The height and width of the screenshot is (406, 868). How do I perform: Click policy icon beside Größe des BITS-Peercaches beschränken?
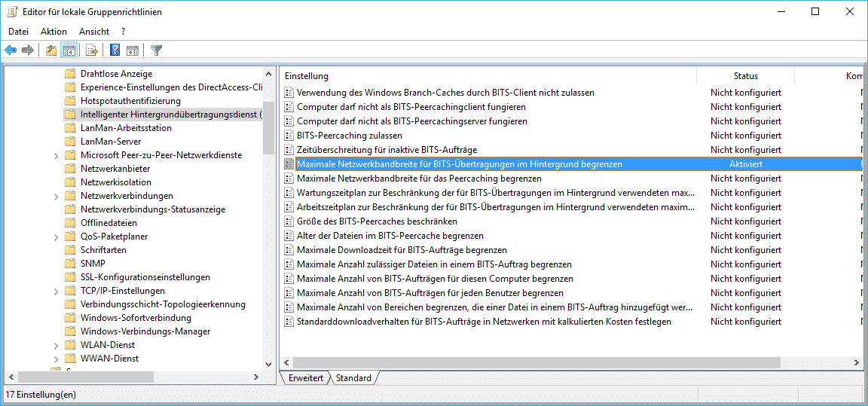289,221
